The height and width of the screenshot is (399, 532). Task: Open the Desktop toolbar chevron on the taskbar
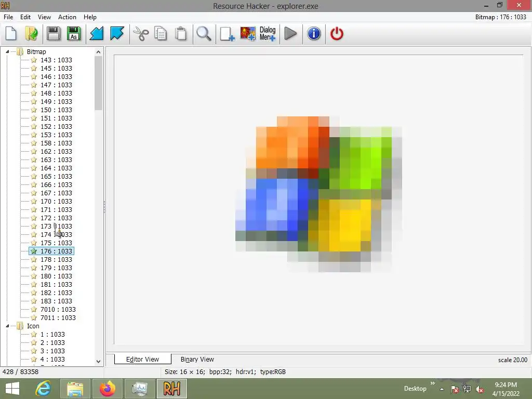pyautogui.click(x=433, y=383)
